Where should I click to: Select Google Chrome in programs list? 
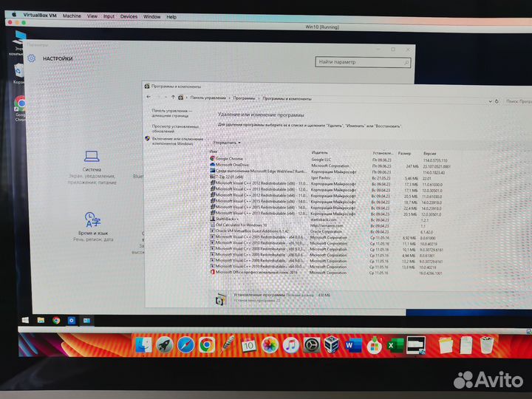(330, 159)
